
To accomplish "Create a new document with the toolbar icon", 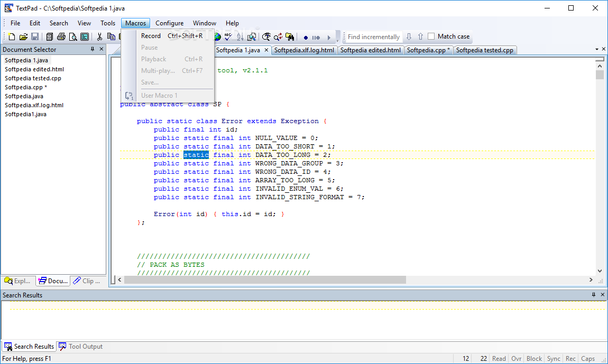I will (x=12, y=36).
